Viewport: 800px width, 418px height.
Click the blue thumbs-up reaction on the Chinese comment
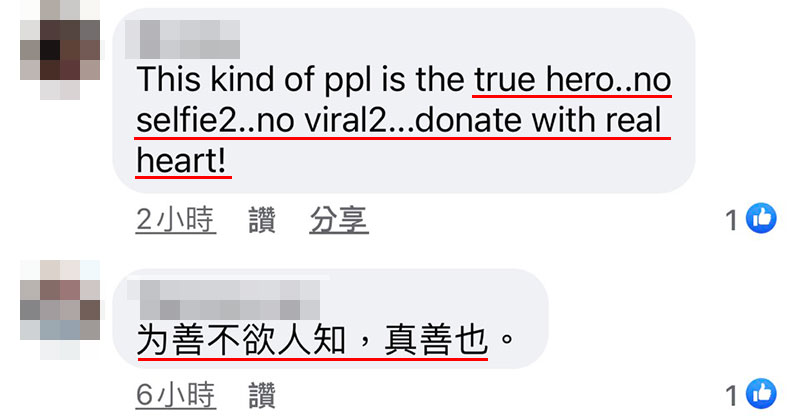761,394
